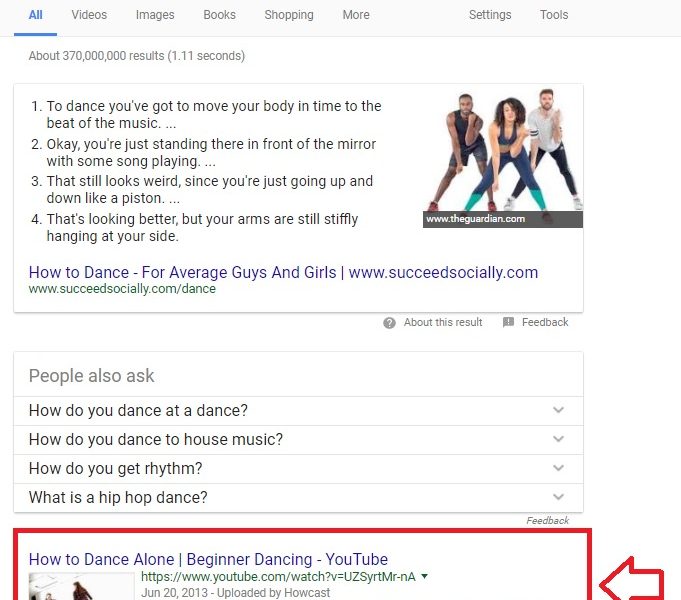Expand 'How do you get rhythm?' question
The image size is (681, 600).
[x=298, y=469]
